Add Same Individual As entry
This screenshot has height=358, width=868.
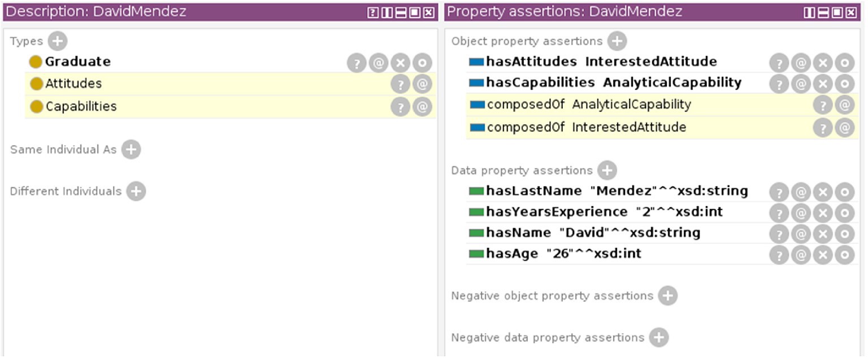[131, 150]
